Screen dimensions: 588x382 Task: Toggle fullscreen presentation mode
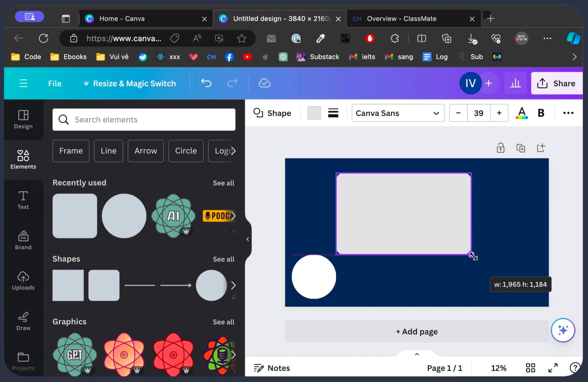[x=553, y=368]
